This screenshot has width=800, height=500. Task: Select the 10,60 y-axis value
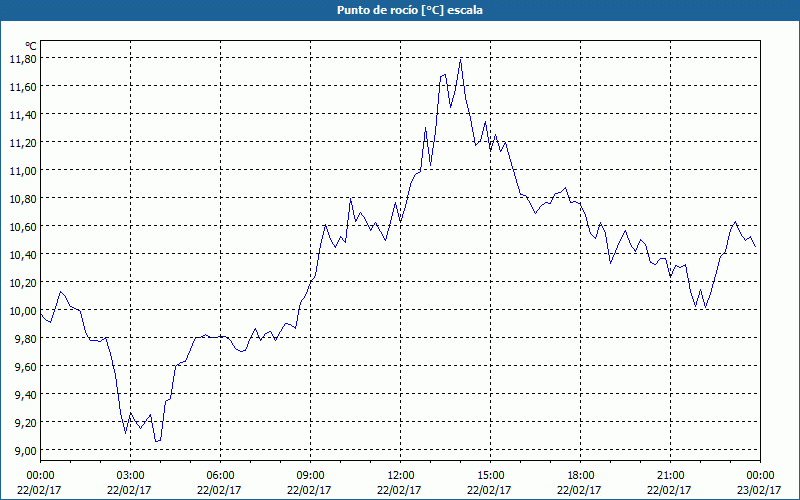point(23,227)
